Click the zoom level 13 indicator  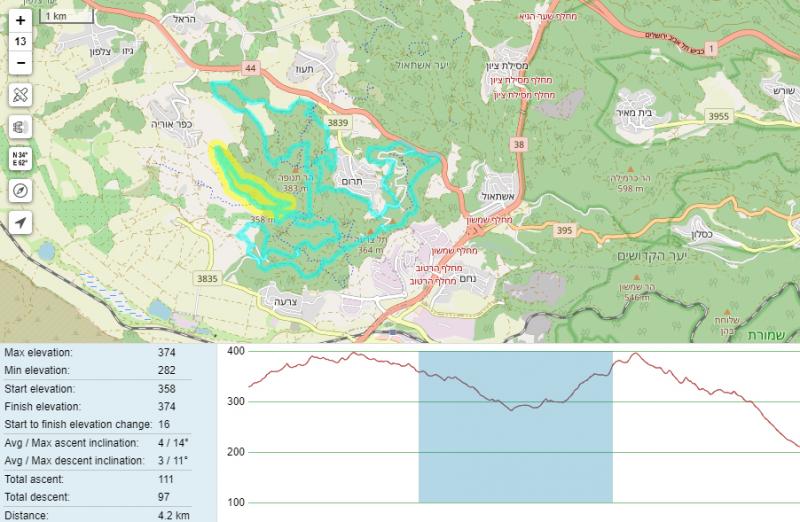tap(20, 41)
